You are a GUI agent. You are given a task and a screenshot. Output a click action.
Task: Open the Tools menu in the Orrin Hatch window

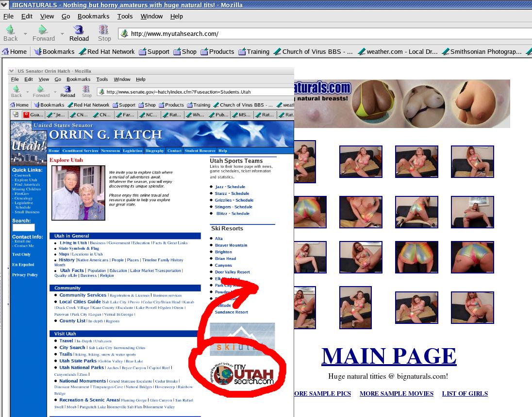point(102,79)
